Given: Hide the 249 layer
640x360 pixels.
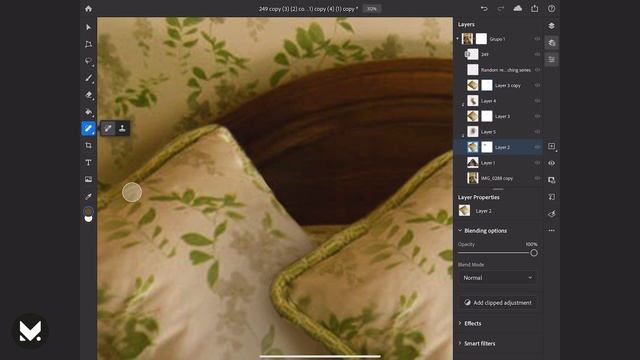Looking at the screenshot, I should 537,54.
